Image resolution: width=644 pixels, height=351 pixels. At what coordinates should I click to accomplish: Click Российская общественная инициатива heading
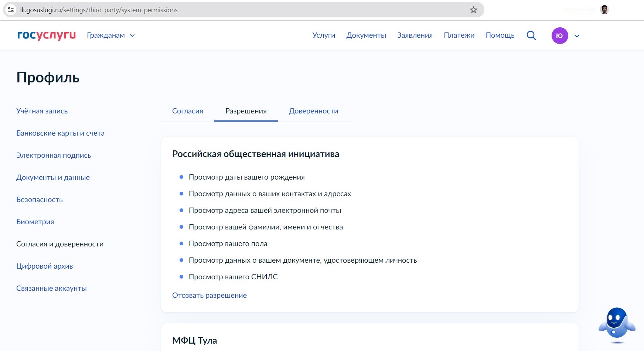coord(256,154)
